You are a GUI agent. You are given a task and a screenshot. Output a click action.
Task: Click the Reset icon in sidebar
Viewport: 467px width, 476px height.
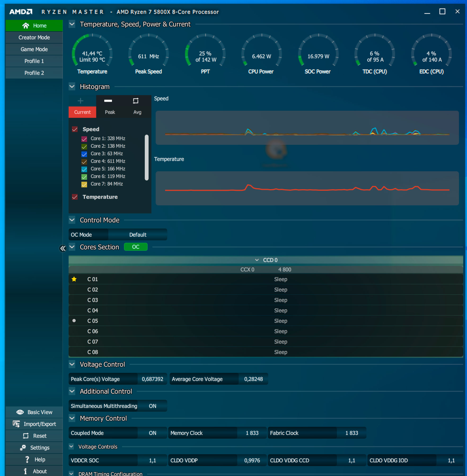pos(26,436)
